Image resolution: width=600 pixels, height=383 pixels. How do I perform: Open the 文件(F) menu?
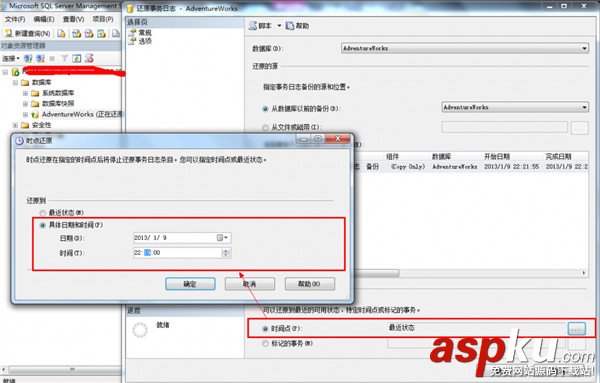pyautogui.click(x=15, y=19)
